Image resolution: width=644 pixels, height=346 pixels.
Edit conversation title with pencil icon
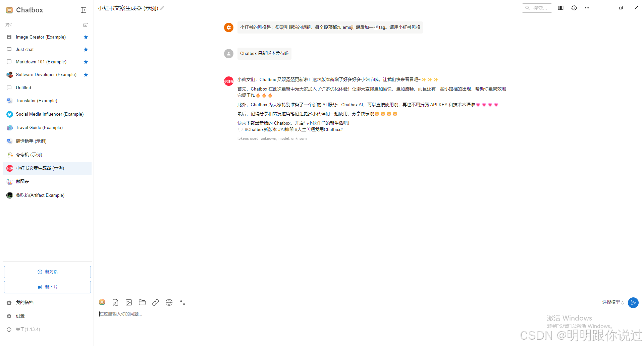[162, 8]
